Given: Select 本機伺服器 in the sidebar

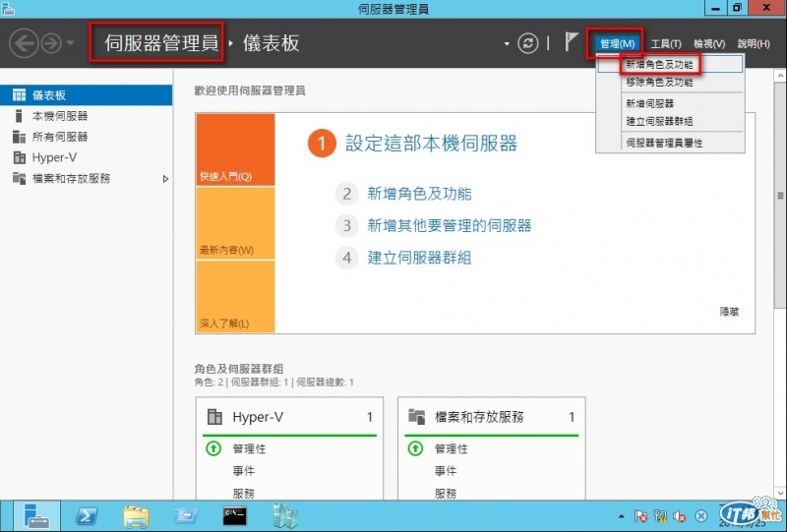Looking at the screenshot, I should pos(86,116).
